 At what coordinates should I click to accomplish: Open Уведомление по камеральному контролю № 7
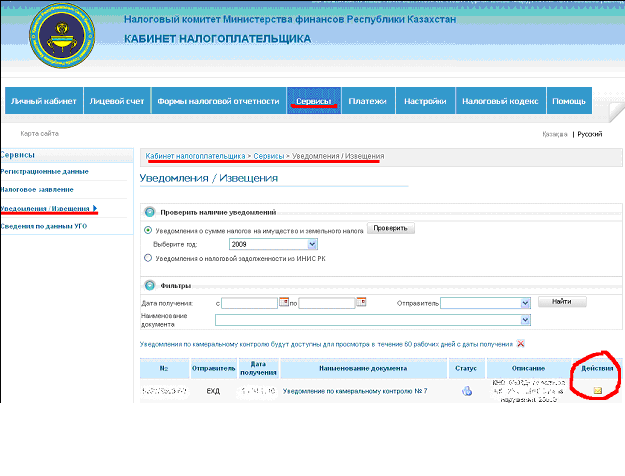pyautogui.click(x=355, y=391)
